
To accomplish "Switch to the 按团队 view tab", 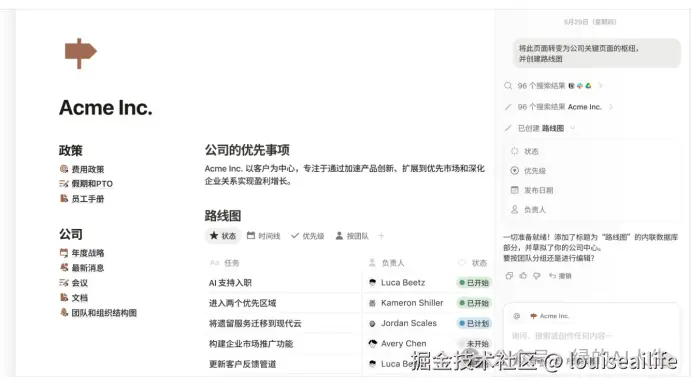I will click(x=352, y=236).
